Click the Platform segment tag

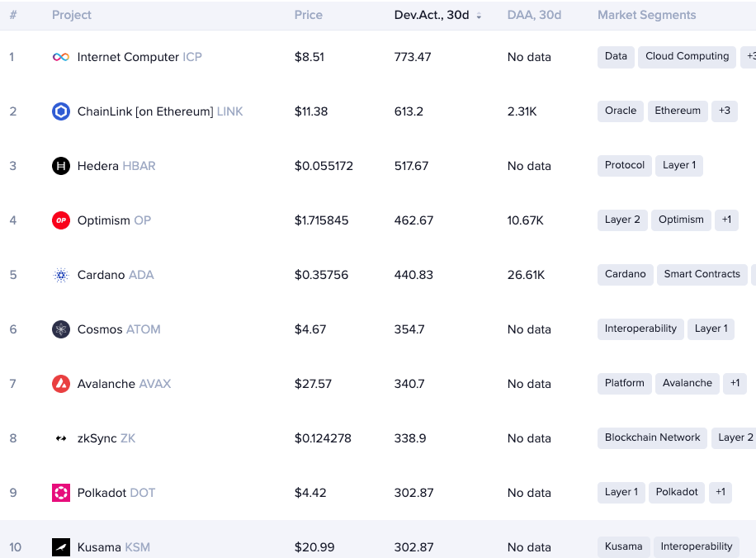point(625,383)
